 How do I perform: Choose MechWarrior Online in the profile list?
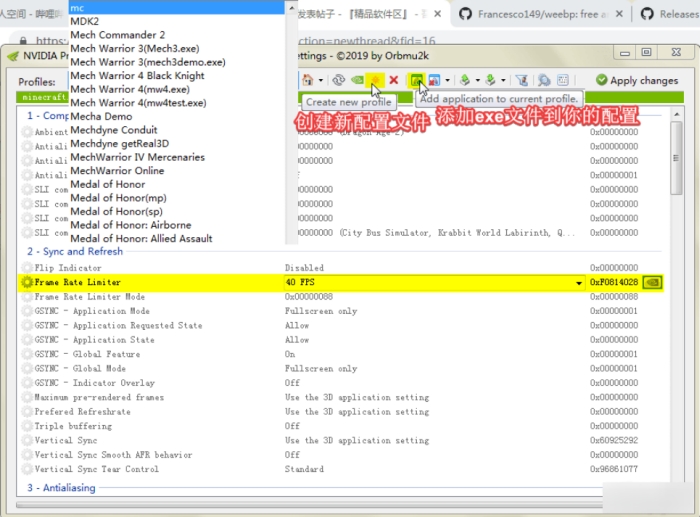point(117,171)
